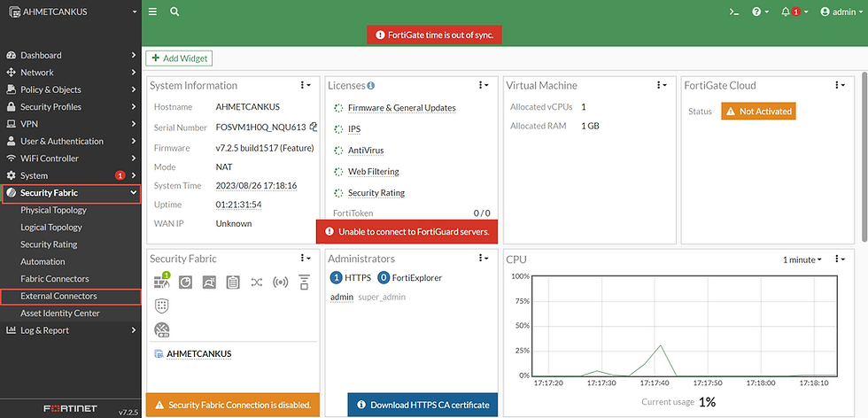This screenshot has width=868, height=418.
Task: Change CPU interval from 1 minute dropdown
Action: [x=802, y=259]
